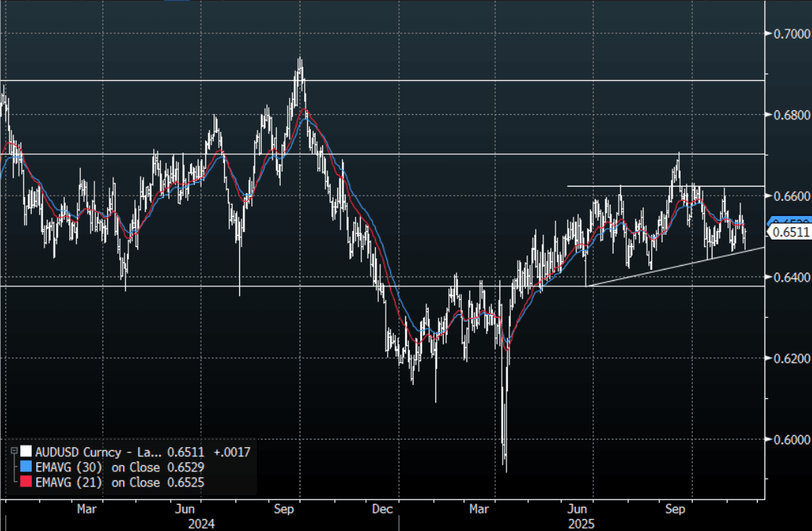Collapse the legend tree box beside AUDUSD
The height and width of the screenshot is (531, 812).
point(14,451)
